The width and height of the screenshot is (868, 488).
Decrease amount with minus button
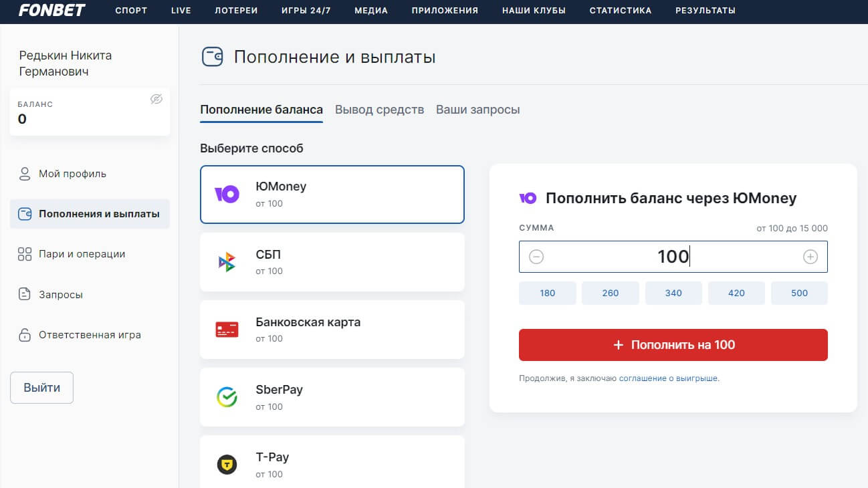tap(536, 257)
